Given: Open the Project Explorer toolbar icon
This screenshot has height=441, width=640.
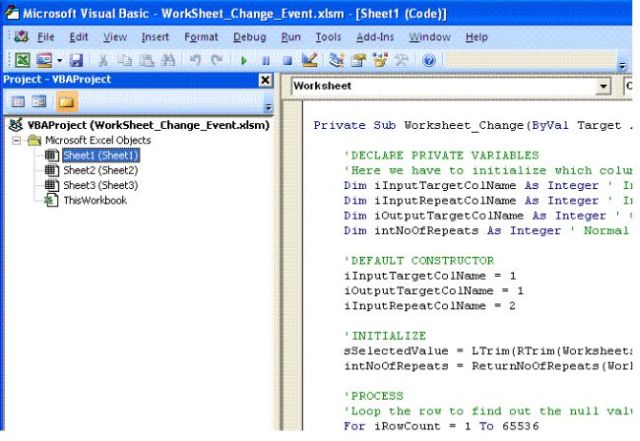Looking at the screenshot, I should point(336,60).
